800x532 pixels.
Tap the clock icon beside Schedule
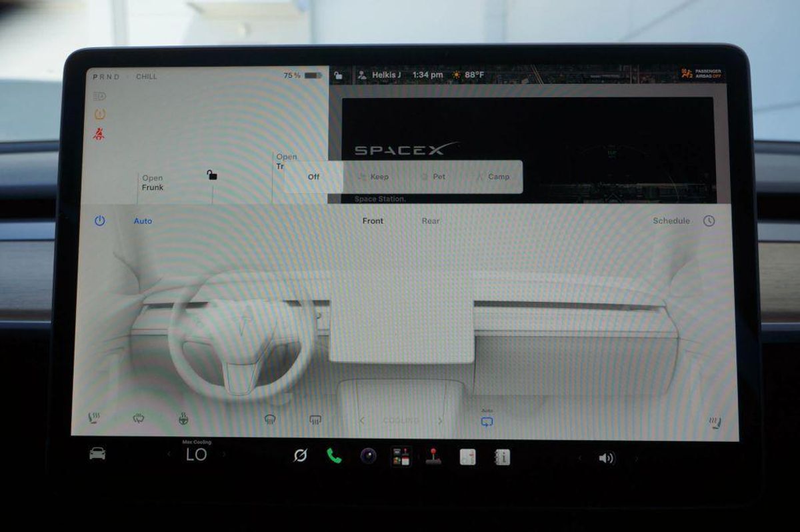click(x=709, y=221)
